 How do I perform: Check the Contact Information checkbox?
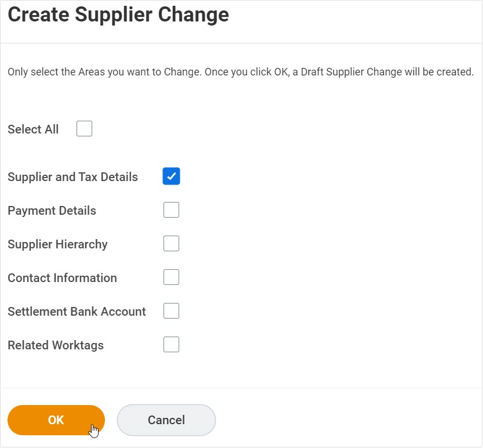click(171, 277)
